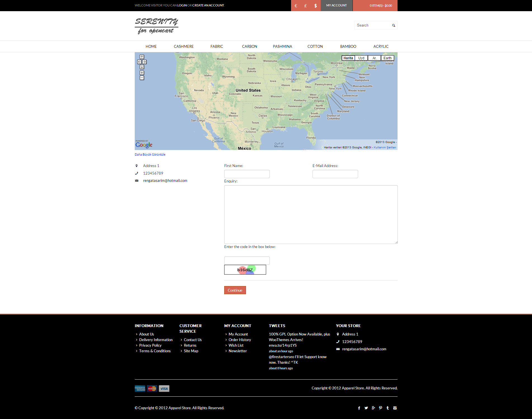Select the Harita map type

(x=348, y=58)
